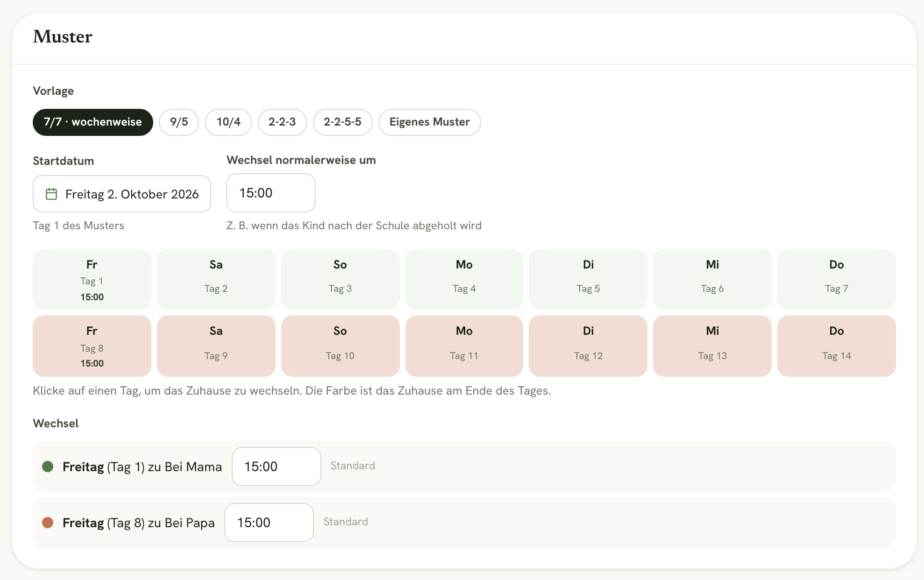Edit the 15:00 time for Bei Papa

269,523
